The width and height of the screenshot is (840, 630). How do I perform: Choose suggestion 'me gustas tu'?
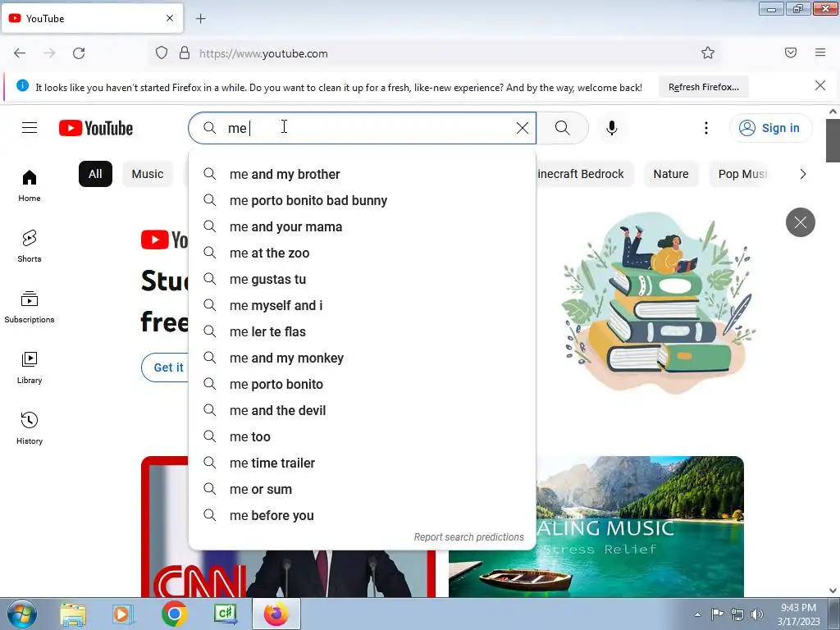coord(362,279)
